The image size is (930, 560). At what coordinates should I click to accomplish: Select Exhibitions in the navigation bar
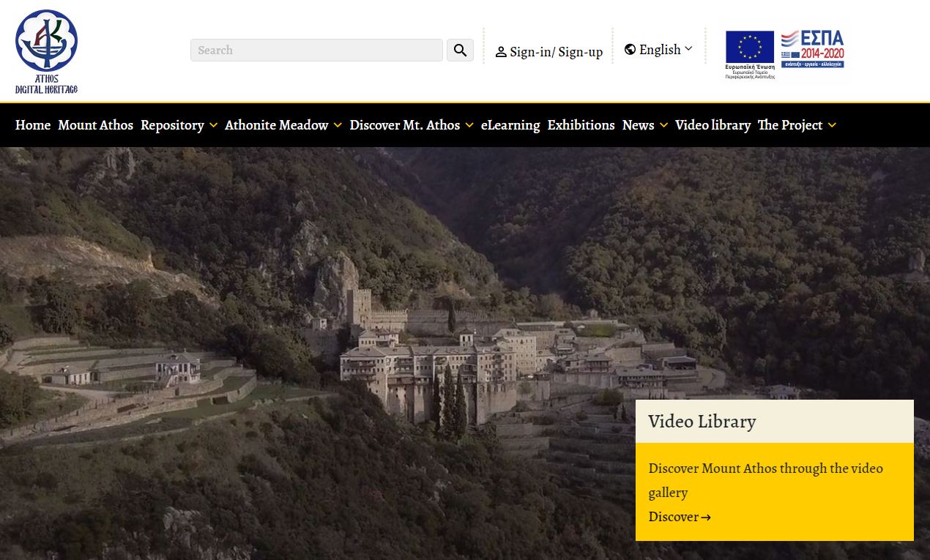tap(581, 125)
